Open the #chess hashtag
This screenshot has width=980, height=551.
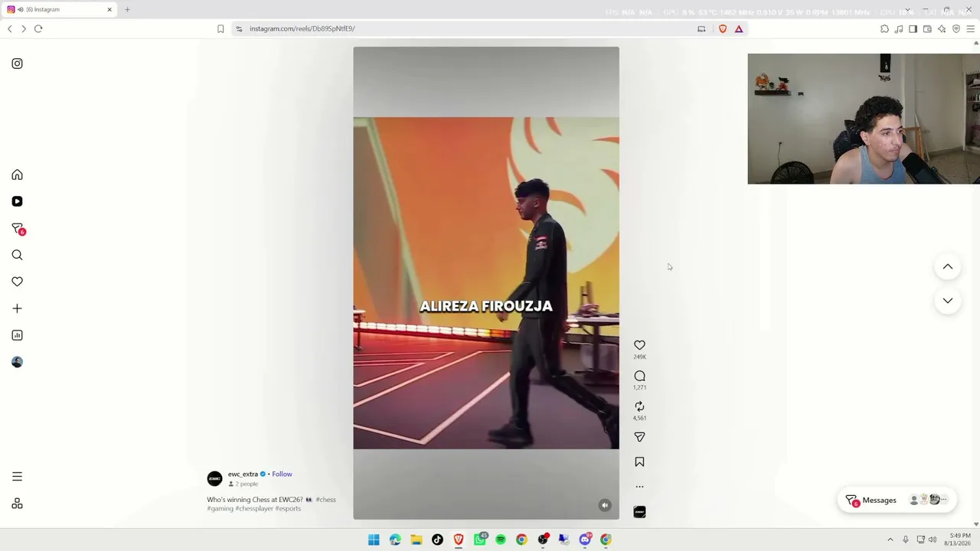pyautogui.click(x=325, y=500)
